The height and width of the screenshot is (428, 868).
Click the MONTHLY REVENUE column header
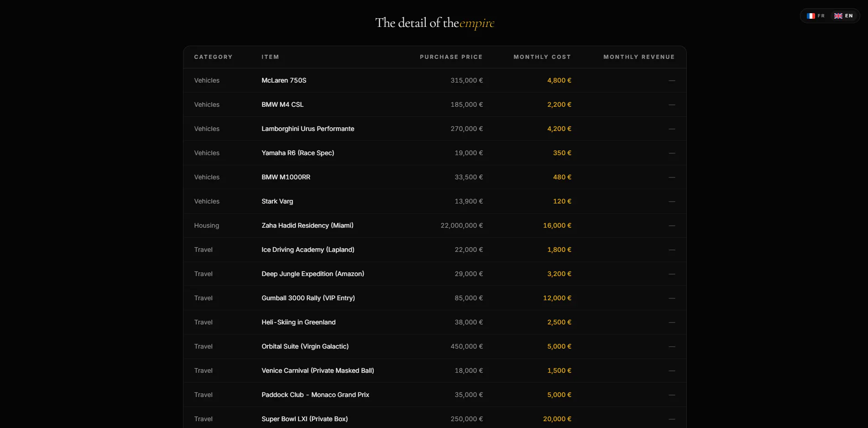pos(639,57)
